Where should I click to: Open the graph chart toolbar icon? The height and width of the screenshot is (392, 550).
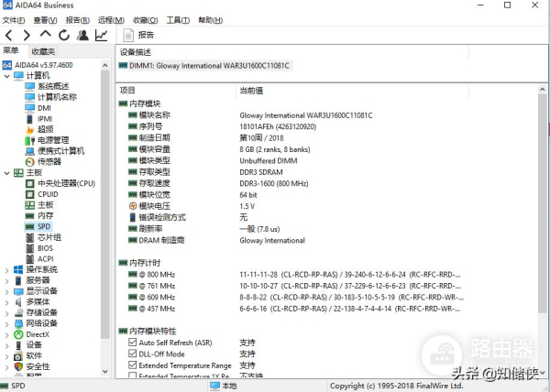[102, 35]
